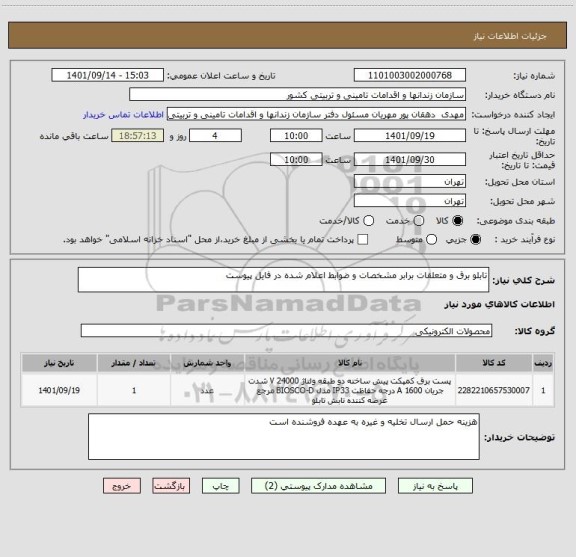Click the شماره نیاز field 1101003002000768
Screen dimensions: 576x557
pos(410,75)
